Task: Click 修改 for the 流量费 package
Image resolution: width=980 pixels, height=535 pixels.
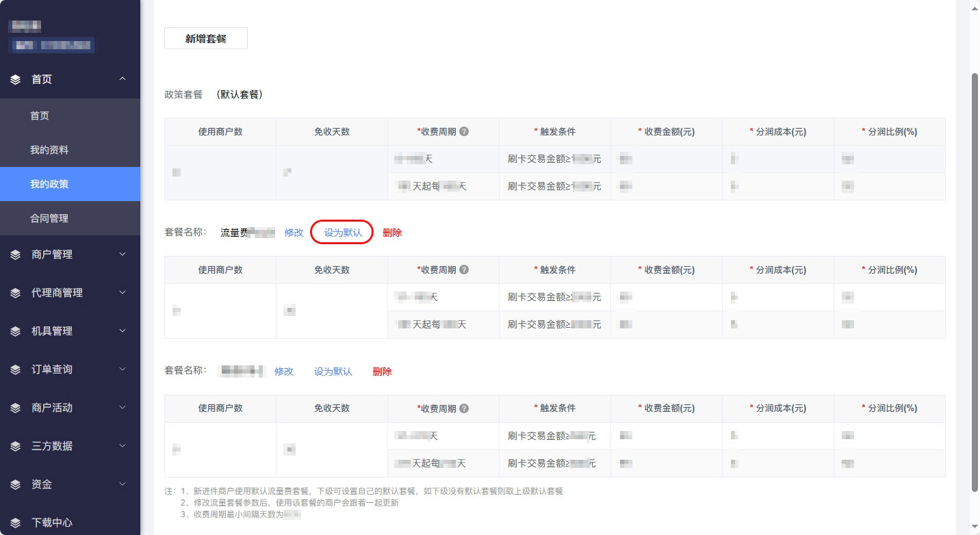Action: (x=294, y=233)
